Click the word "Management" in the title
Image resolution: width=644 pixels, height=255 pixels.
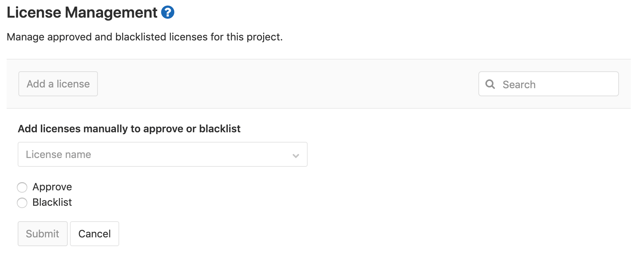point(111,12)
